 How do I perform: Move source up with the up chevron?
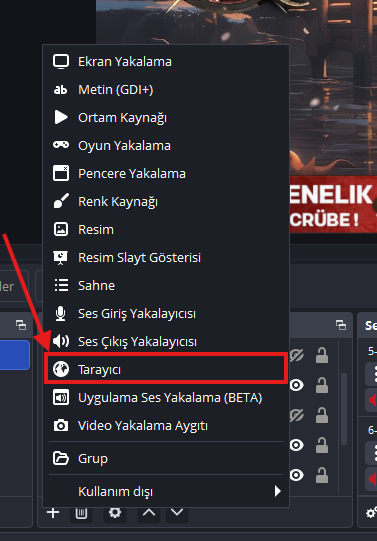pos(149,513)
